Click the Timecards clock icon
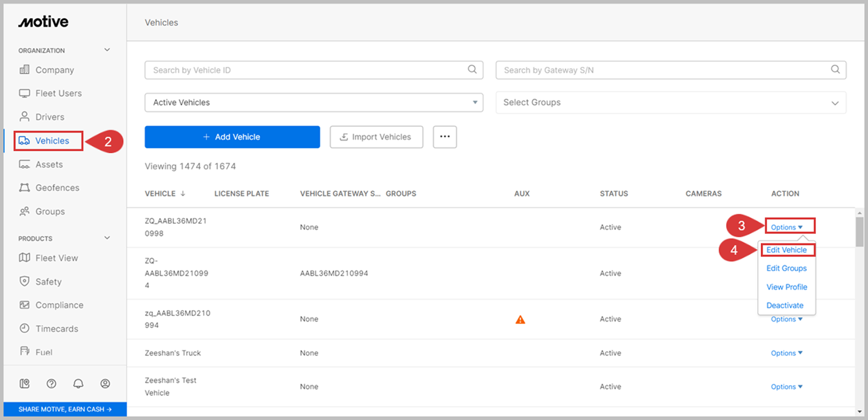Screen dimensions: 868x420 pos(24,328)
